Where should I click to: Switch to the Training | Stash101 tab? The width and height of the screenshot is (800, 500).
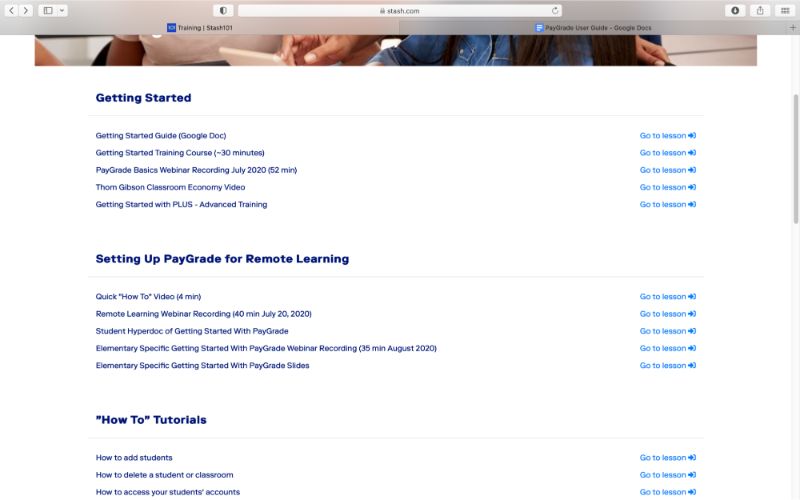coord(199,28)
